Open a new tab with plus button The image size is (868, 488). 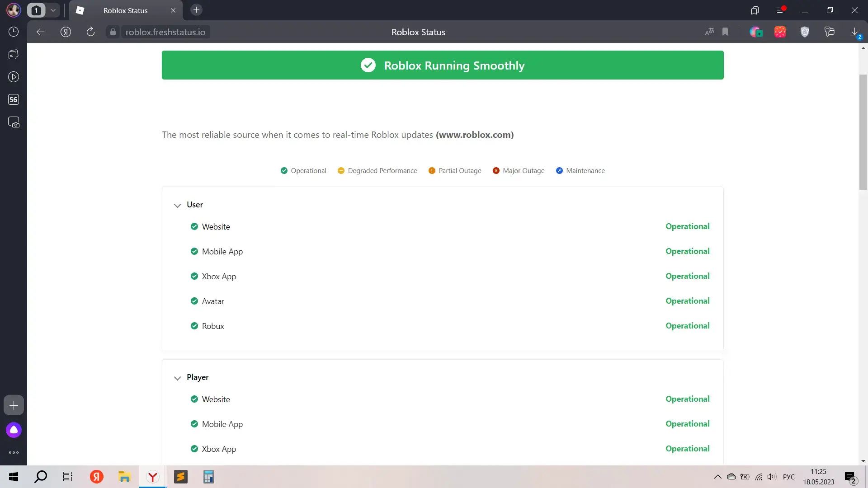coord(196,10)
